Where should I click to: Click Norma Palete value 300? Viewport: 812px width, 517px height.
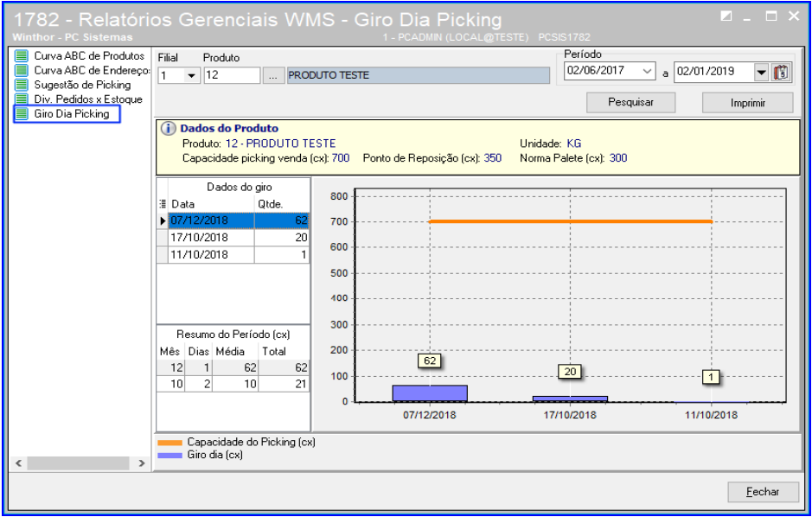[618, 158]
